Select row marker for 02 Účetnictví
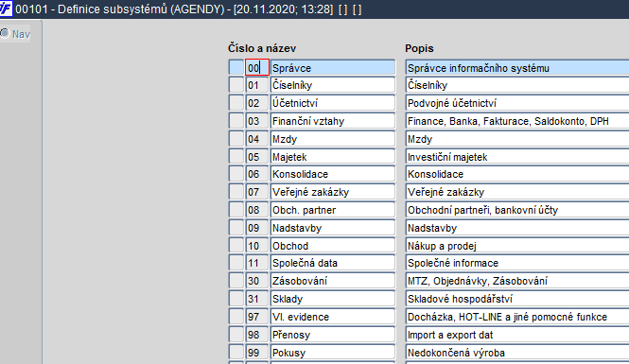The image size is (629, 364). [236, 103]
